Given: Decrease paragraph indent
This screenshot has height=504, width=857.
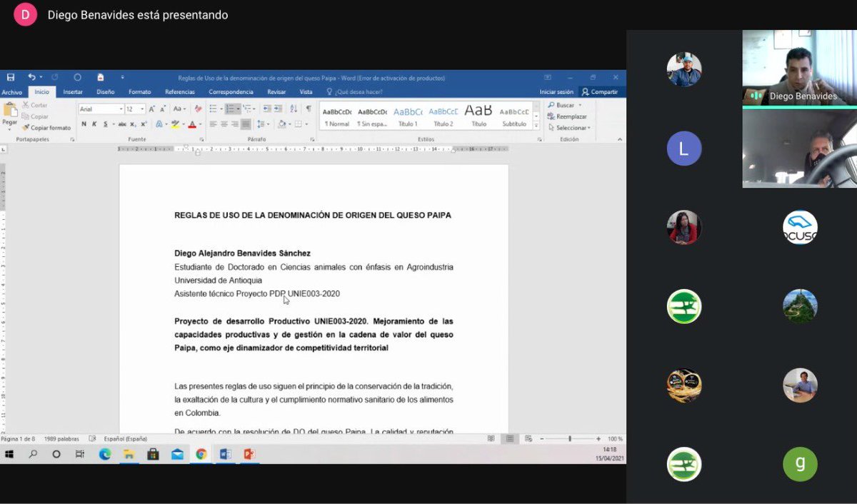Looking at the screenshot, I should 266,109.
